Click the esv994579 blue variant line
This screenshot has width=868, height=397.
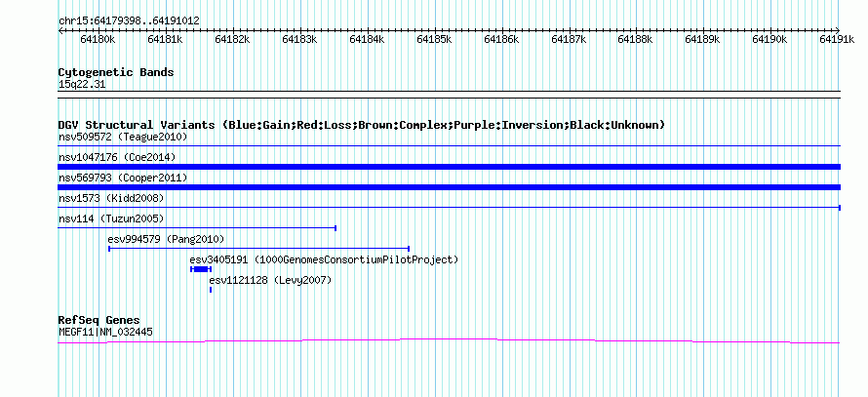[x=258, y=249]
